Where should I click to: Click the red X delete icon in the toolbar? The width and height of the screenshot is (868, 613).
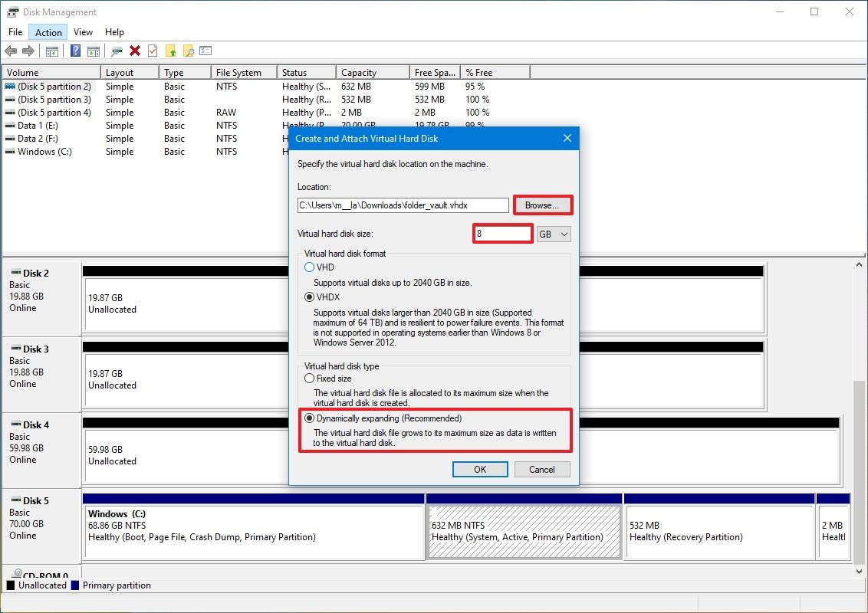pyautogui.click(x=135, y=51)
